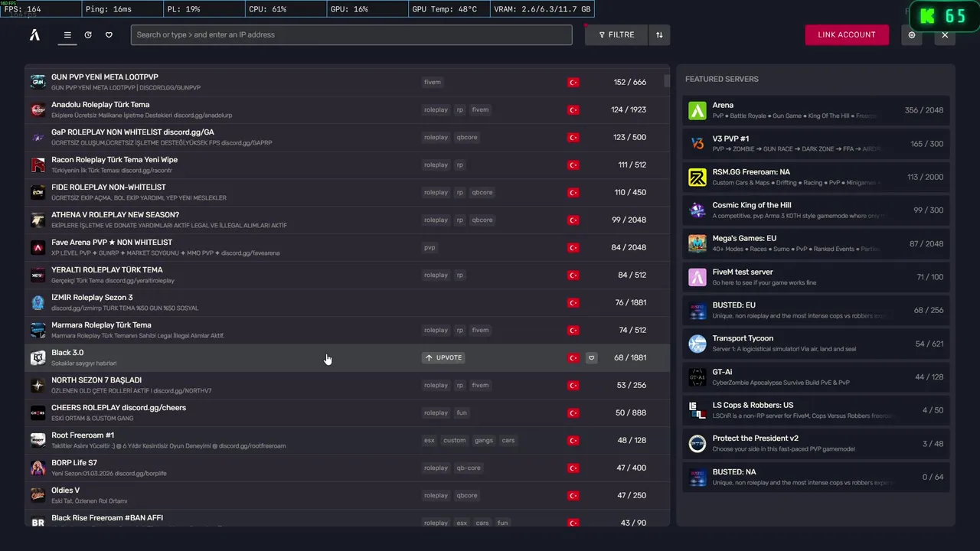This screenshot has height=551, width=980.
Task: Click FIDE ROLEPLAY server icon
Action: (x=38, y=192)
